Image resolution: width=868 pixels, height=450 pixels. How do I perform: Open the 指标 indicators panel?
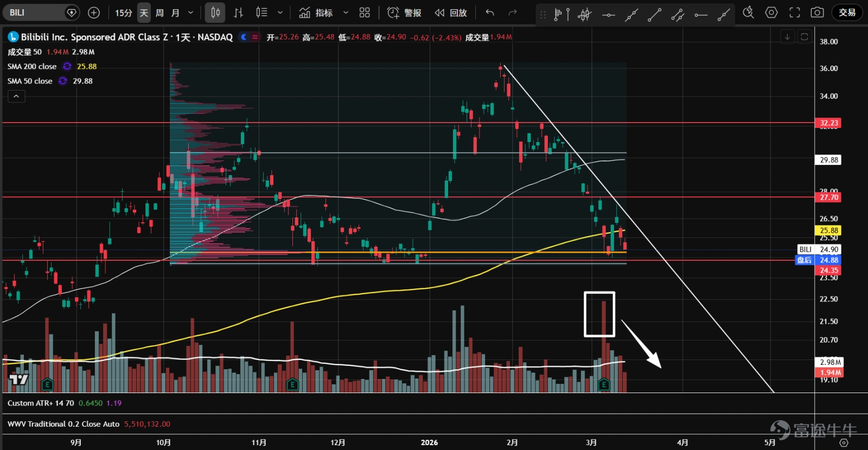pyautogui.click(x=316, y=12)
